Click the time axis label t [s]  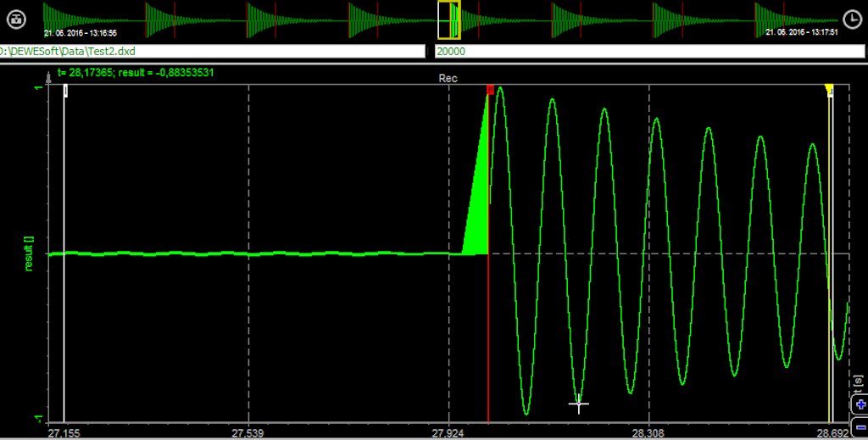pos(858,384)
